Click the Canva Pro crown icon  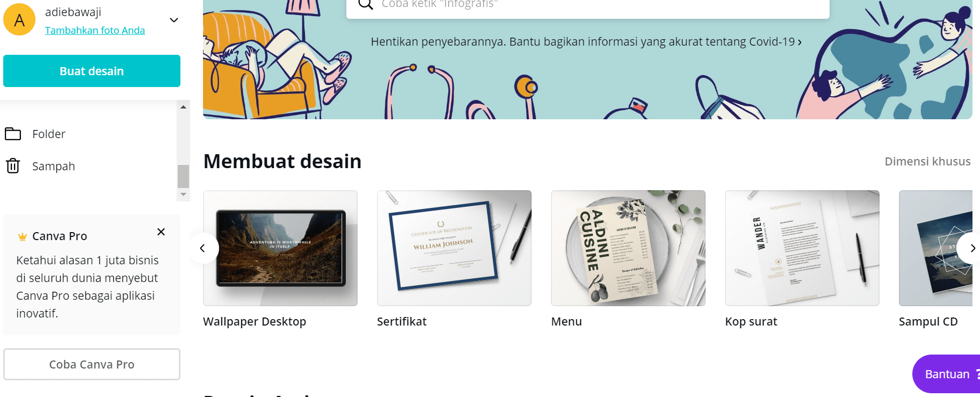23,236
